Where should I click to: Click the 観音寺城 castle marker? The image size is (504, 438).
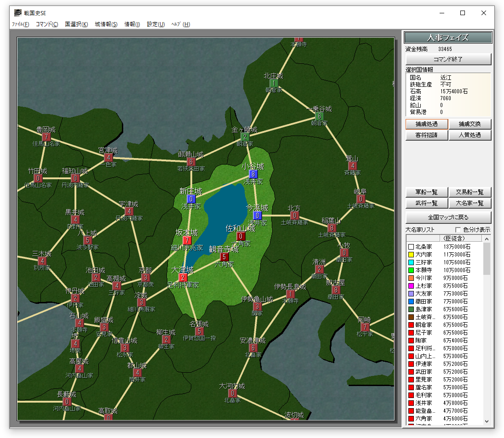pos(224,257)
